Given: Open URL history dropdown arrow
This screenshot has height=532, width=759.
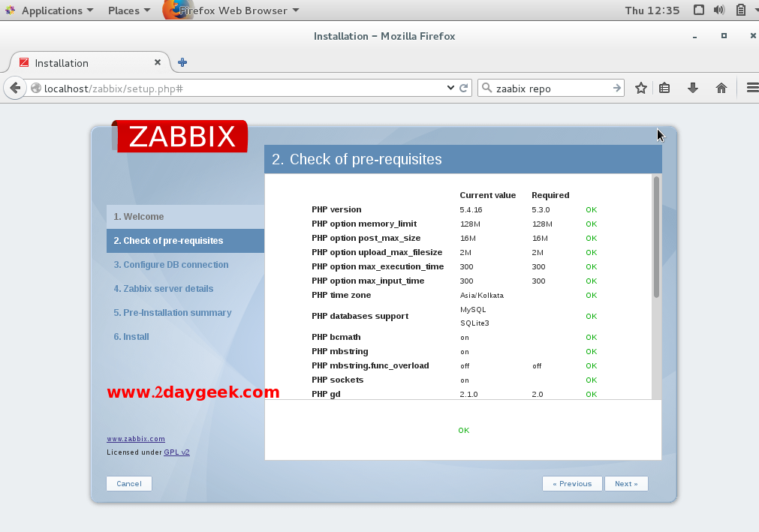Looking at the screenshot, I should 450,88.
